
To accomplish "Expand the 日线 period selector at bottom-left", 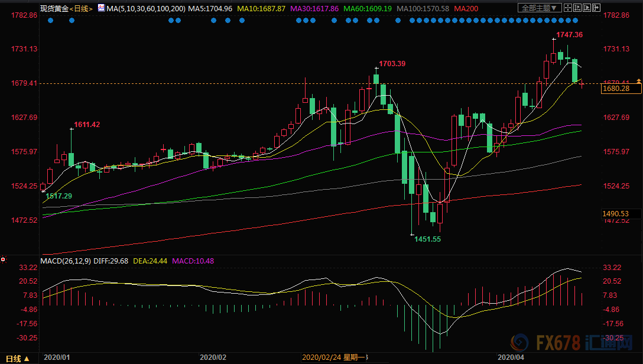I will pos(17,359).
